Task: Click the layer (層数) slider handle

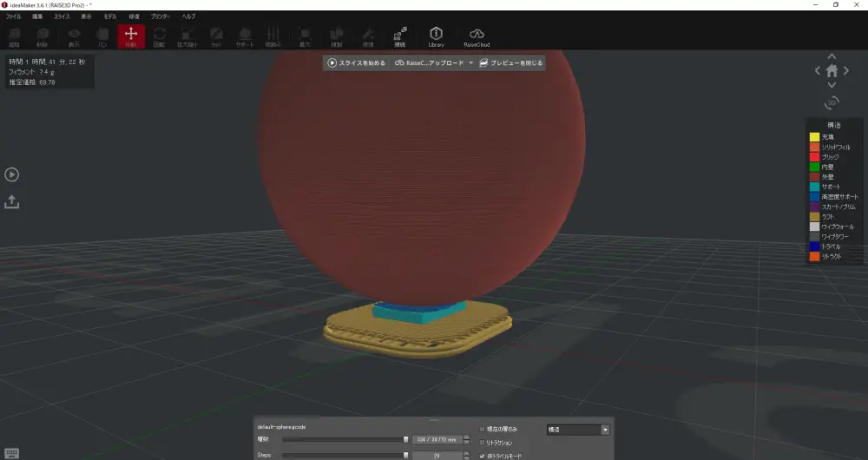Action: click(405, 440)
